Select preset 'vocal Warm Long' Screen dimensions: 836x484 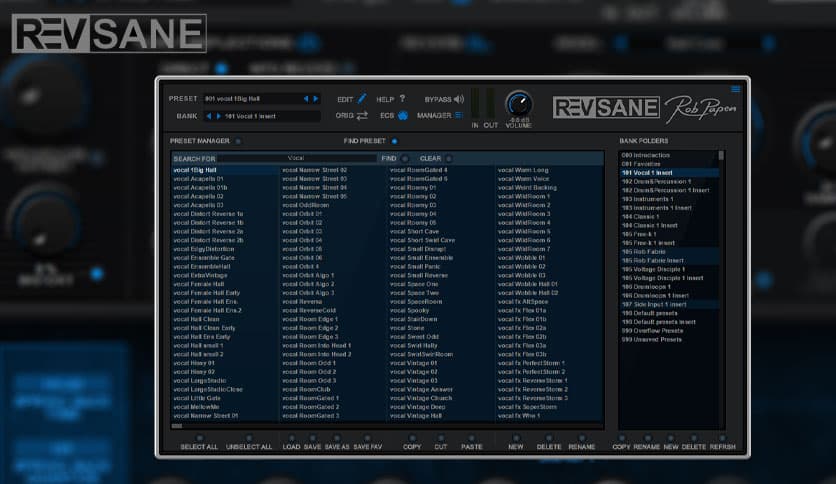tap(523, 170)
